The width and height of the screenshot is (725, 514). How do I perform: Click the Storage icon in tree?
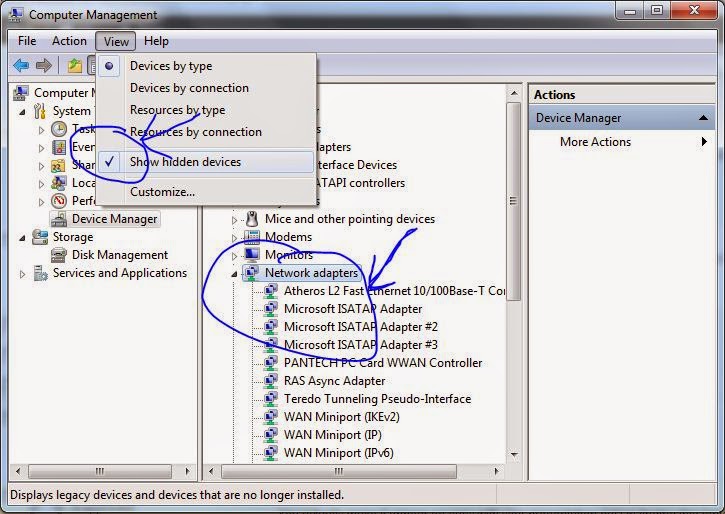tap(40, 237)
